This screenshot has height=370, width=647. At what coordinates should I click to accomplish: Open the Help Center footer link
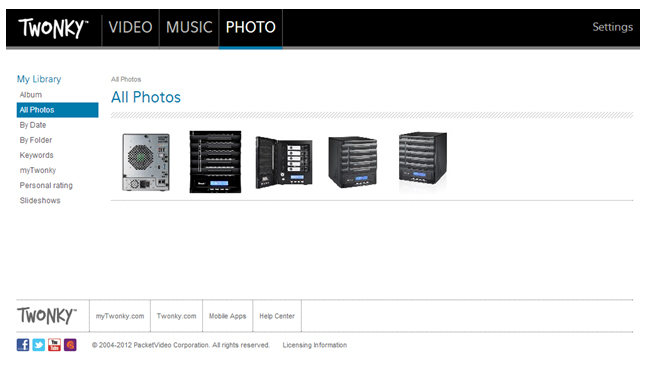pyautogui.click(x=277, y=316)
